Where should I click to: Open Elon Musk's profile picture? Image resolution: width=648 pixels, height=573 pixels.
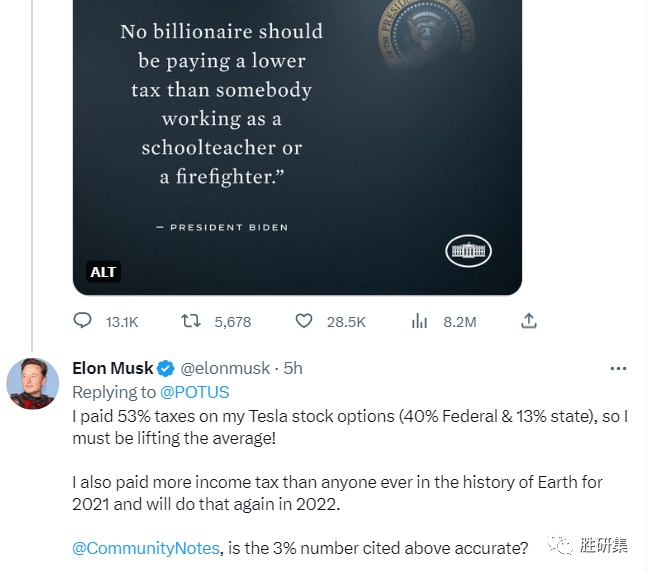[33, 384]
